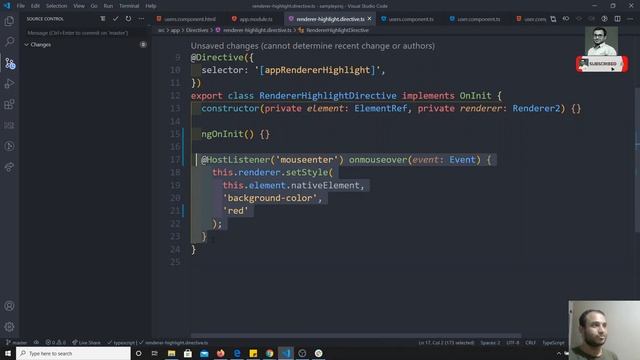Image resolution: width=640 pixels, height=360 pixels.
Task: Open the Help menu
Action: coord(151,6)
